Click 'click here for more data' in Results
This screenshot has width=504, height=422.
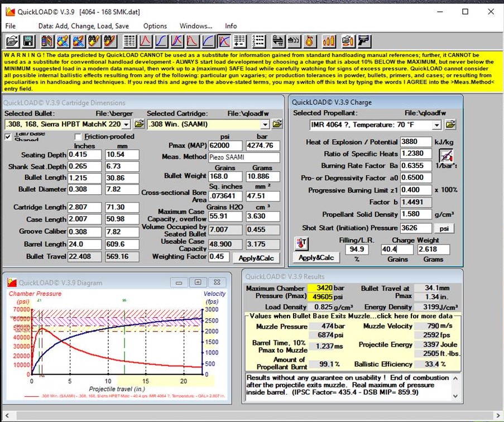click(415, 316)
